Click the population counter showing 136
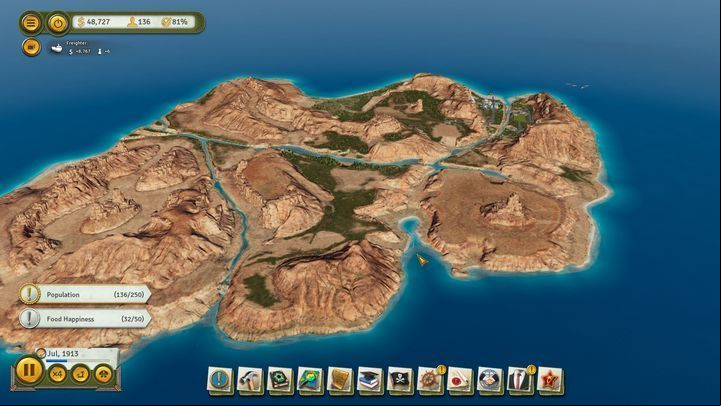This screenshot has height=406, width=721. (x=139, y=22)
